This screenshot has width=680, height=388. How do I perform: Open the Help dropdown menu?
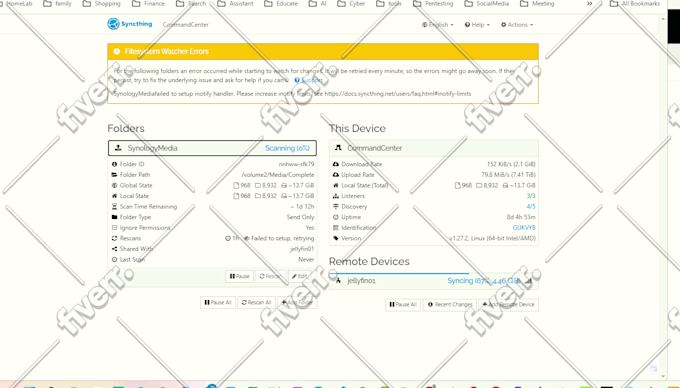pos(477,25)
